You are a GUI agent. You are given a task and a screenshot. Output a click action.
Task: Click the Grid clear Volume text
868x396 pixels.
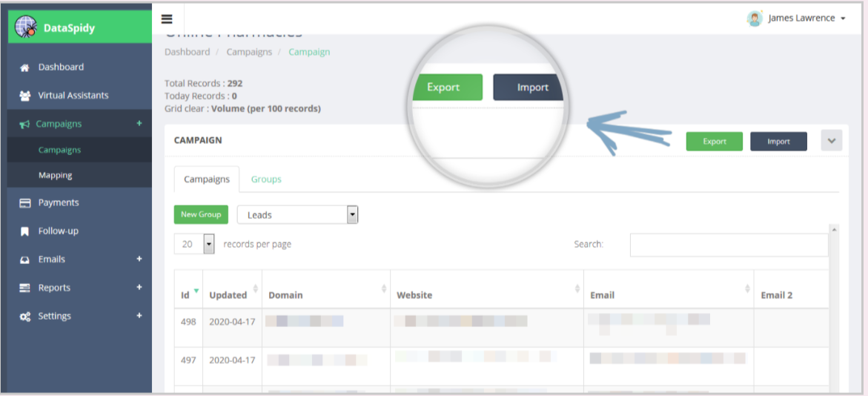242,108
